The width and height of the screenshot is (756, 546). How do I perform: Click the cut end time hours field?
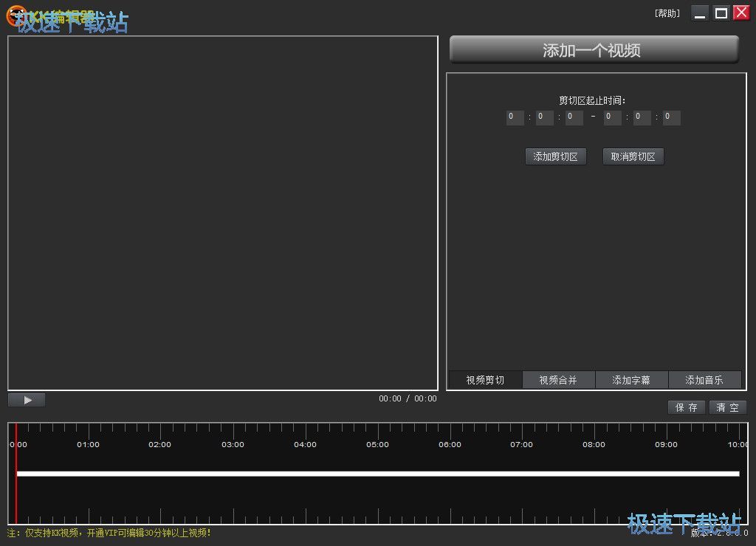coord(612,117)
